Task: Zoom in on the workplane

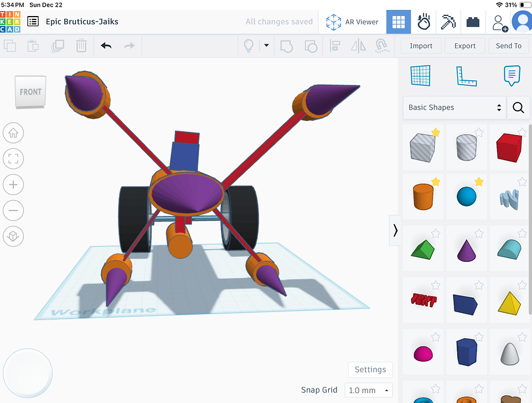Action: (13, 184)
